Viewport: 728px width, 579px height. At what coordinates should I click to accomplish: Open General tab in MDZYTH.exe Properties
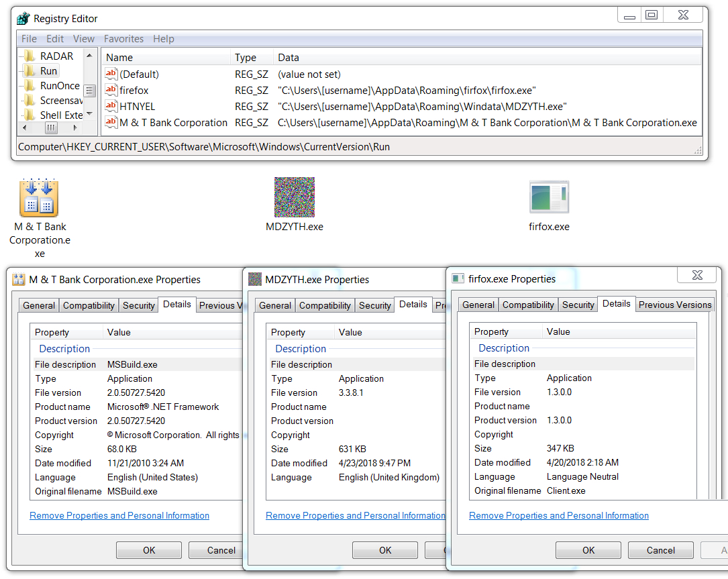pos(275,305)
